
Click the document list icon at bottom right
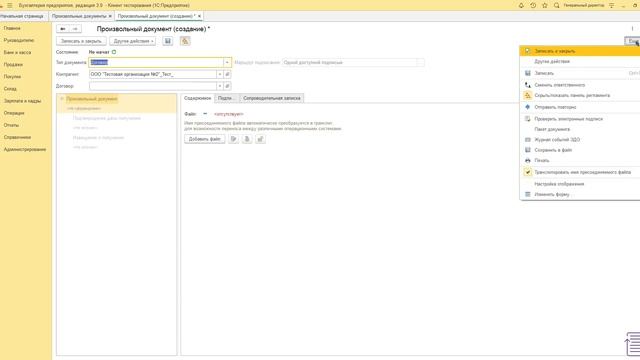(x=633, y=344)
